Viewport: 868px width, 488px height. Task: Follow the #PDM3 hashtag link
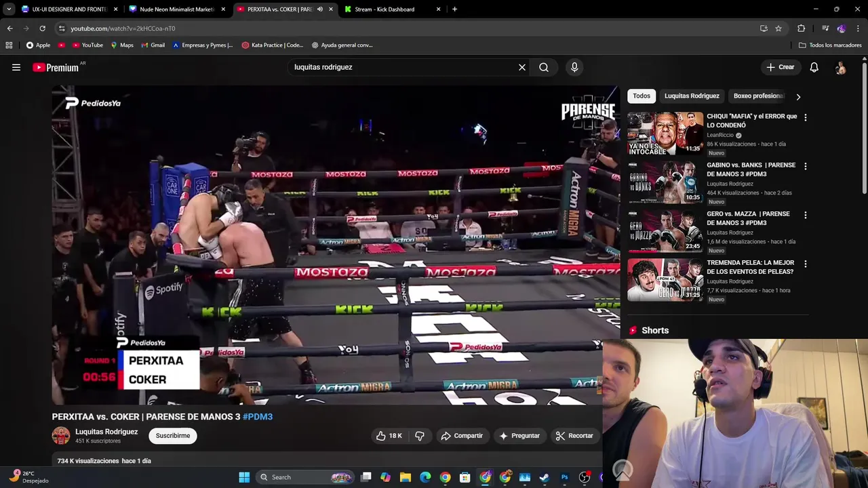258,417
